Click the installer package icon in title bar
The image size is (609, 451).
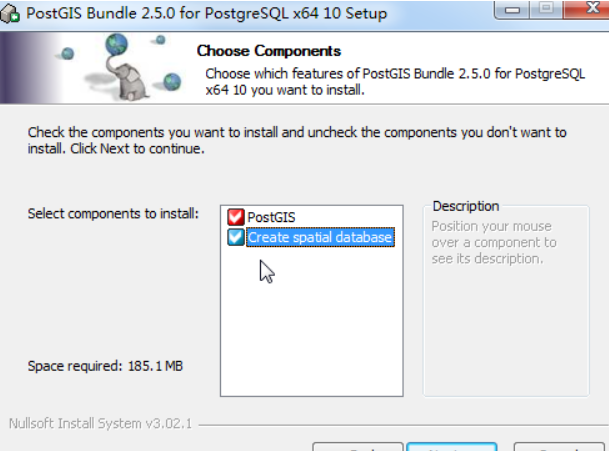[10, 14]
